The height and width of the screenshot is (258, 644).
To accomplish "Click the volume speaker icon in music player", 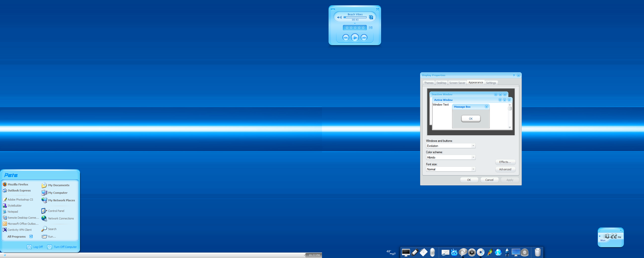I will (x=339, y=17).
